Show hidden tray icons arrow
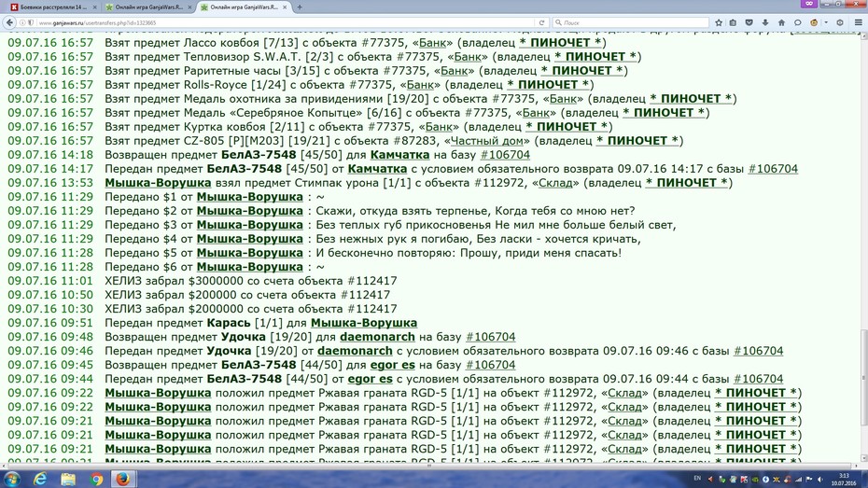Viewport: 868px width, 488px height. click(x=711, y=480)
